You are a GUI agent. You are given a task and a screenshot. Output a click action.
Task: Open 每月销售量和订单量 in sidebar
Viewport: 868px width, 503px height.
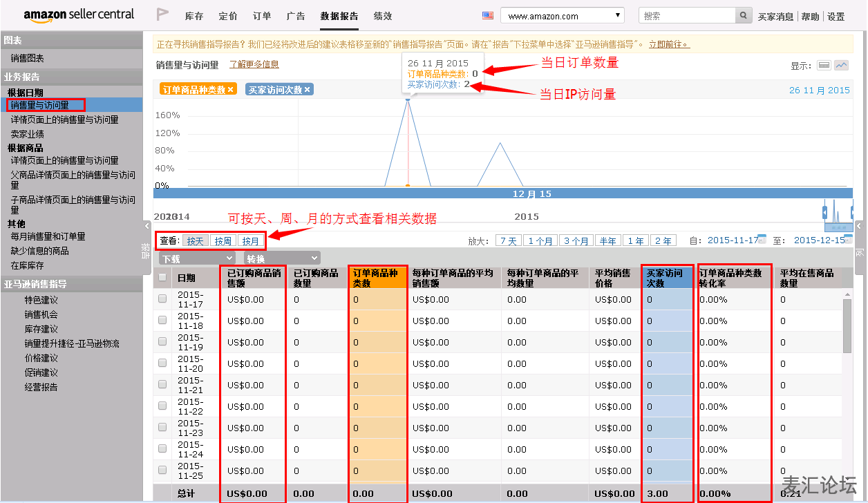(x=48, y=236)
